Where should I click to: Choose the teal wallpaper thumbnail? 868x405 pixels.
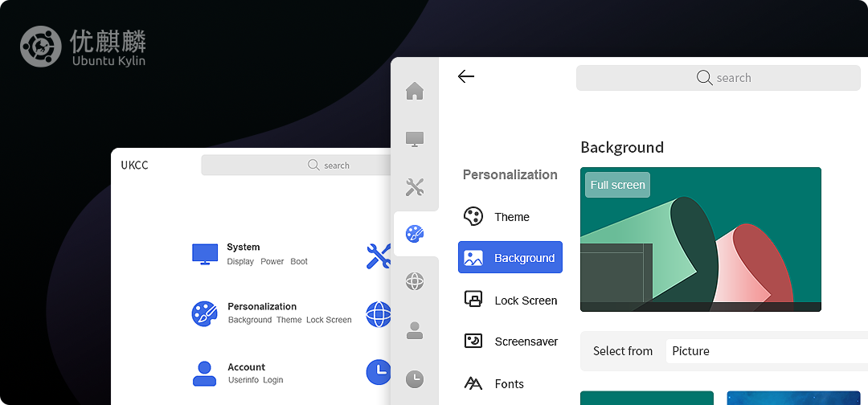646,398
